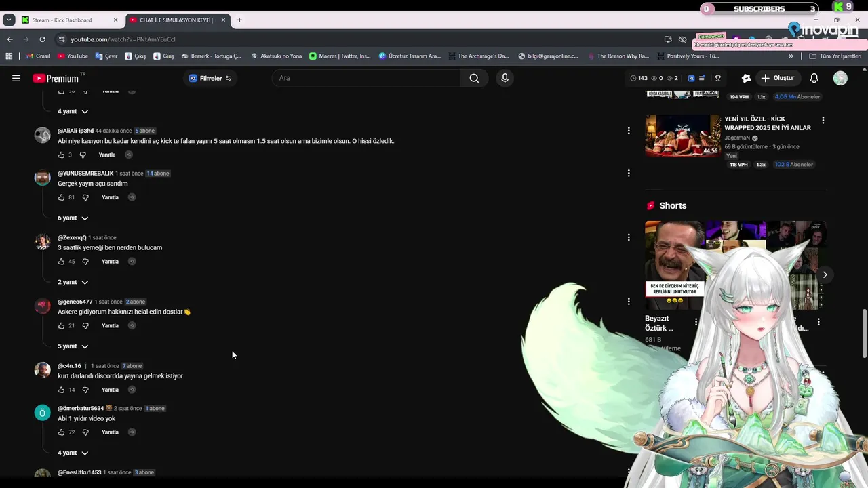
Task: Open the Filtreler filter button
Action: [x=210, y=78]
